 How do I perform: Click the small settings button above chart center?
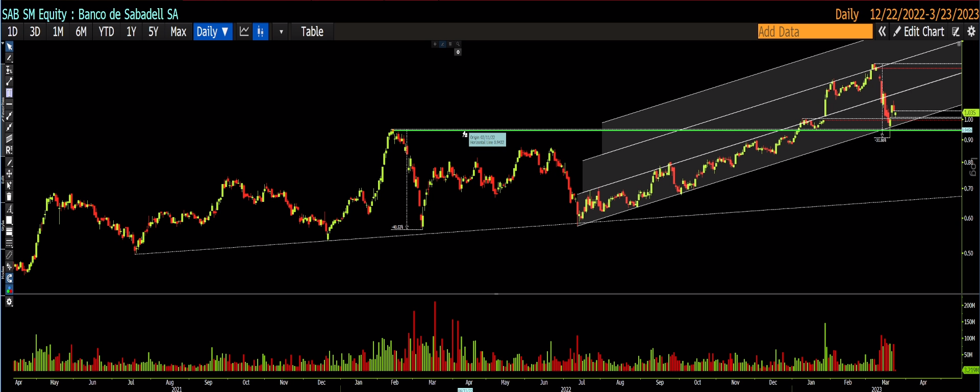458,52
